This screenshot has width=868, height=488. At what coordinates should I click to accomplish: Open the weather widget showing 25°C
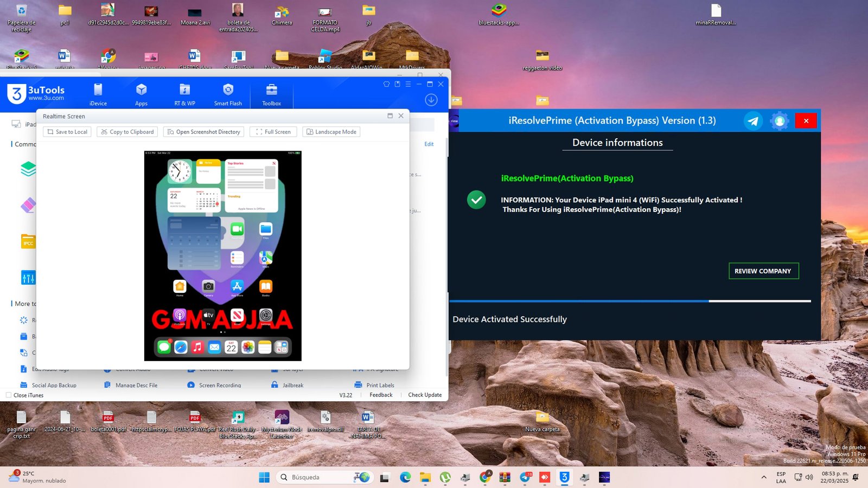(x=37, y=477)
